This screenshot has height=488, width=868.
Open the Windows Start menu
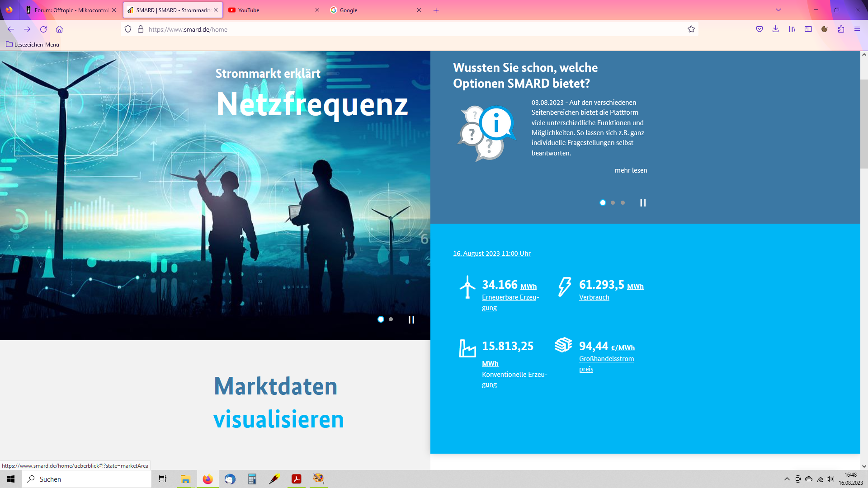(11, 479)
